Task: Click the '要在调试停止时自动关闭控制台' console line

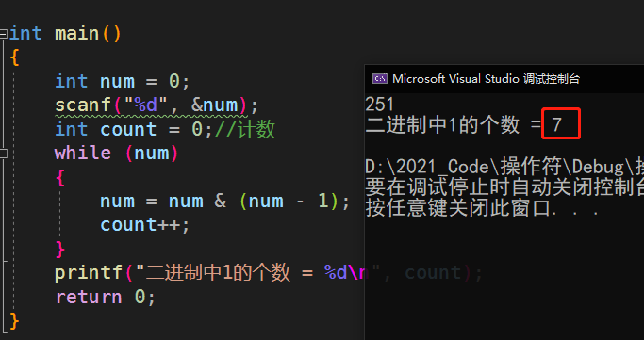Action: tap(504, 188)
